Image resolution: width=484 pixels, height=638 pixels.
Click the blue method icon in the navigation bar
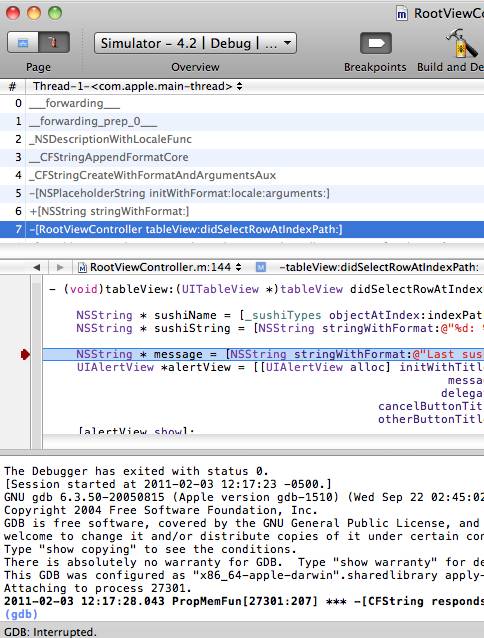coord(261,267)
